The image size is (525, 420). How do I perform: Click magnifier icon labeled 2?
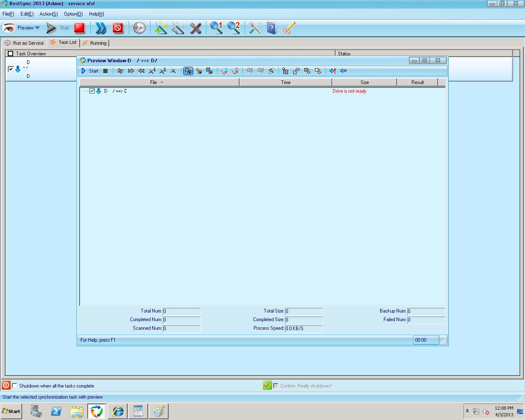[234, 28]
